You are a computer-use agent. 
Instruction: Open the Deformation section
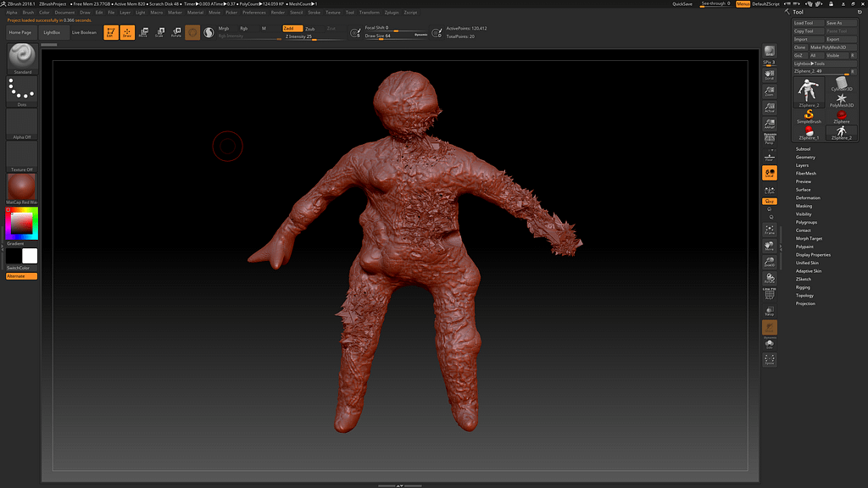tap(808, 198)
